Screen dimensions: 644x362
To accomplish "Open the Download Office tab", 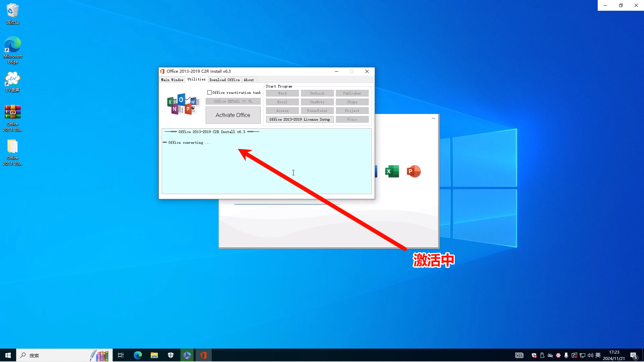I will click(x=224, y=80).
